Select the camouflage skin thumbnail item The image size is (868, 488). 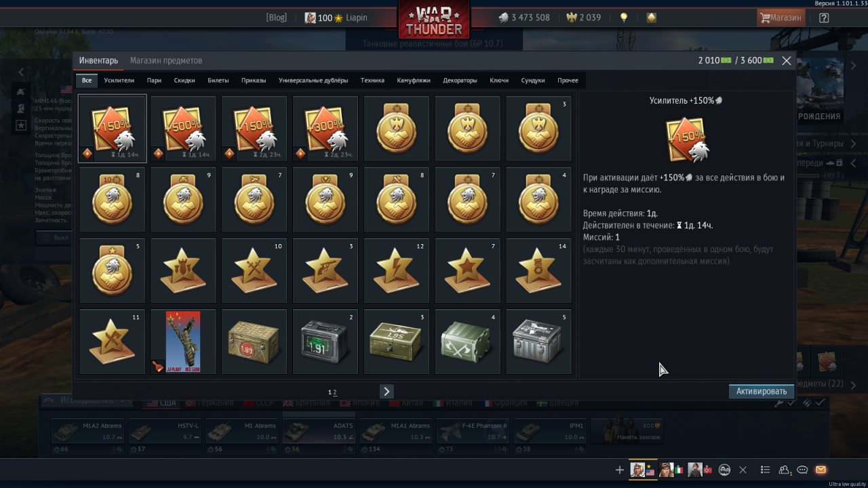[x=183, y=342]
